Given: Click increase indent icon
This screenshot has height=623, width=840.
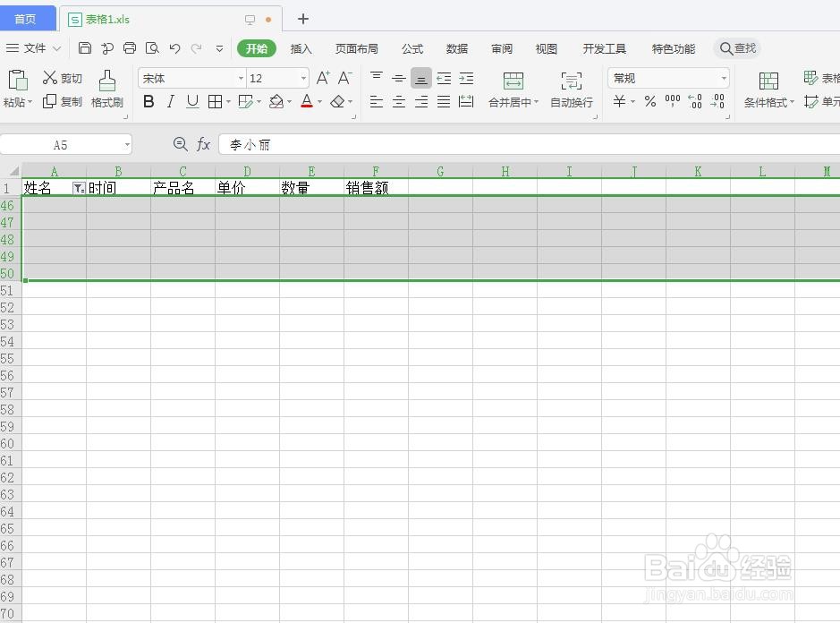Looking at the screenshot, I should [x=466, y=78].
